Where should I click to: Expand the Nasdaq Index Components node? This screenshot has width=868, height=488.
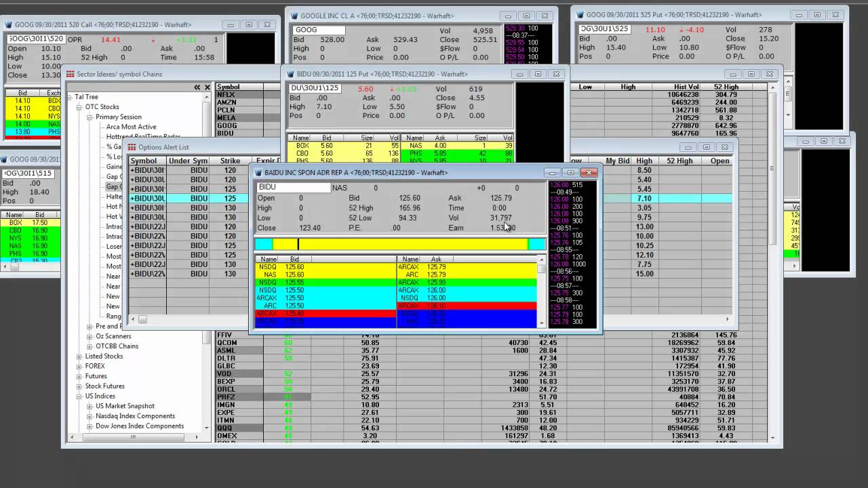90,416
